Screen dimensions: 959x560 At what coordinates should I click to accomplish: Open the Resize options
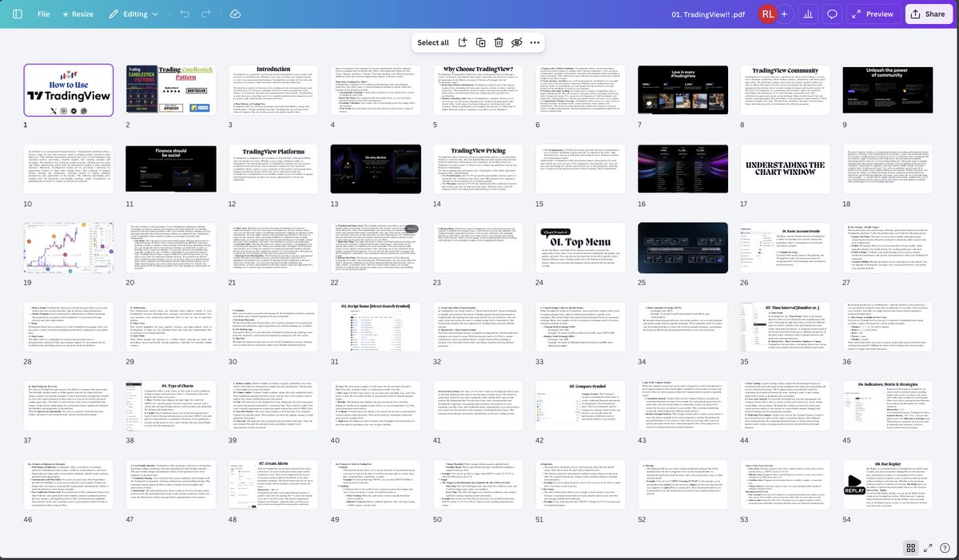(x=77, y=14)
